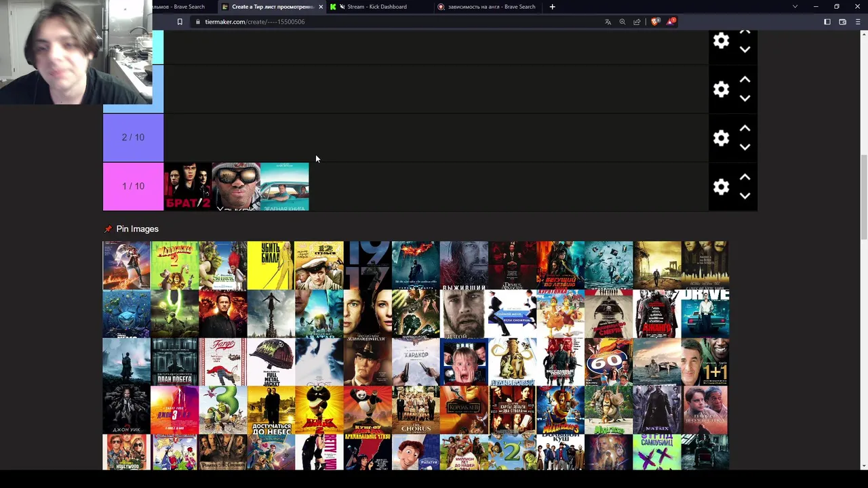Select the Matrix poster
This screenshot has width=868, height=488.
tap(656, 410)
